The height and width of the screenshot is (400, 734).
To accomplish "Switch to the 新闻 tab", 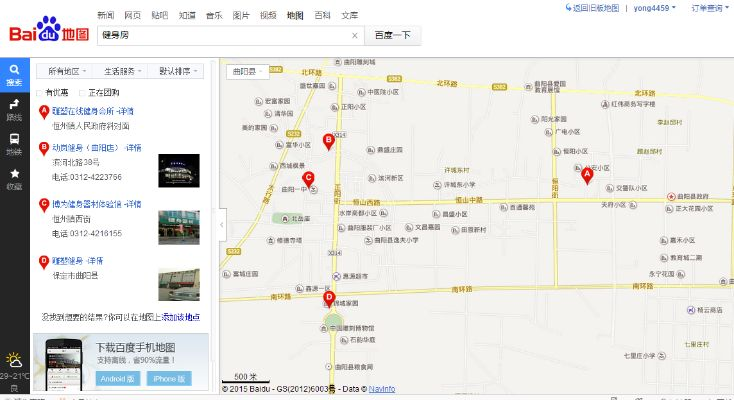I will (x=106, y=15).
